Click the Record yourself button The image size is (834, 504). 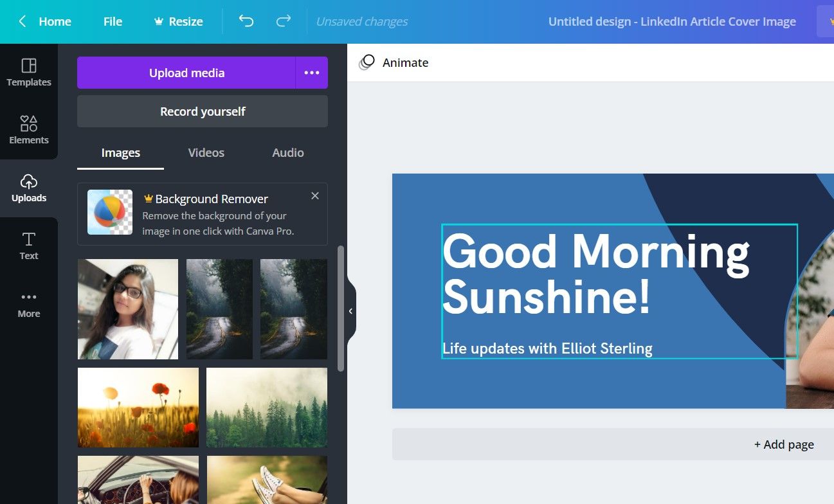pos(203,111)
